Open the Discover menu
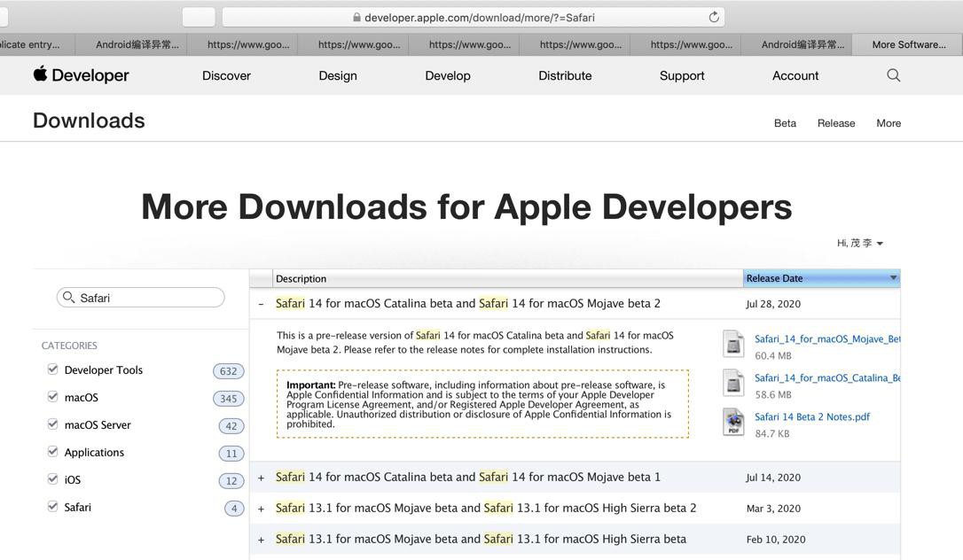The width and height of the screenshot is (963, 560). pyautogui.click(x=227, y=75)
